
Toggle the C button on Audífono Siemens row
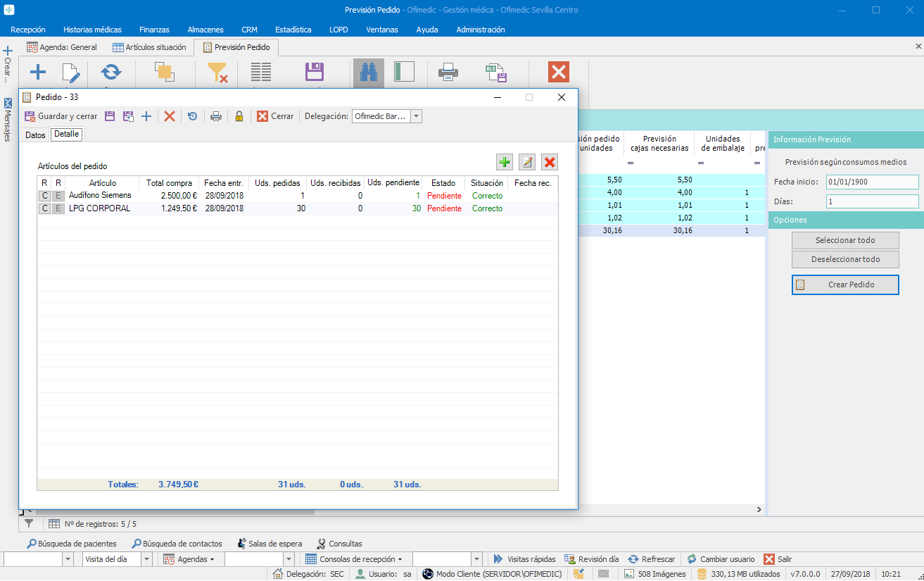44,196
